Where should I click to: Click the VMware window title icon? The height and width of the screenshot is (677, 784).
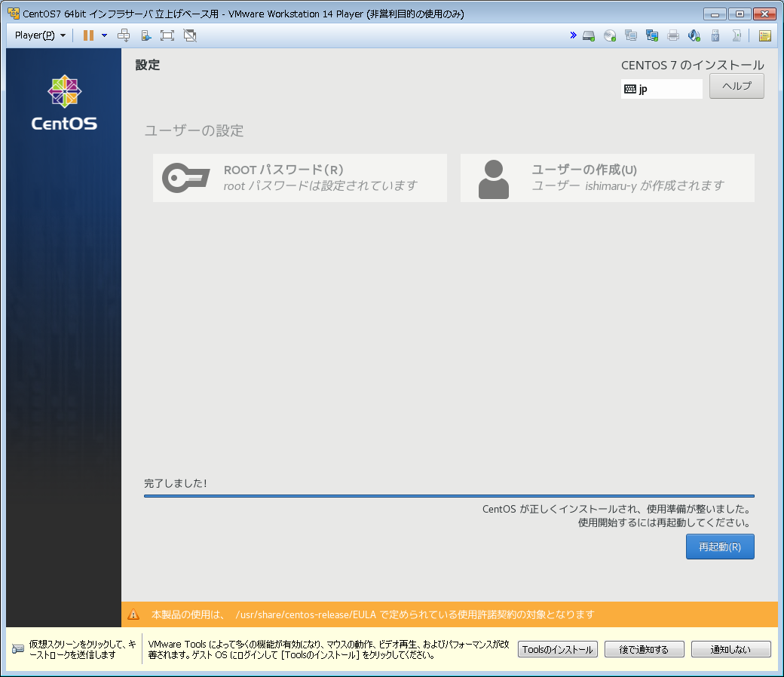click(14, 14)
